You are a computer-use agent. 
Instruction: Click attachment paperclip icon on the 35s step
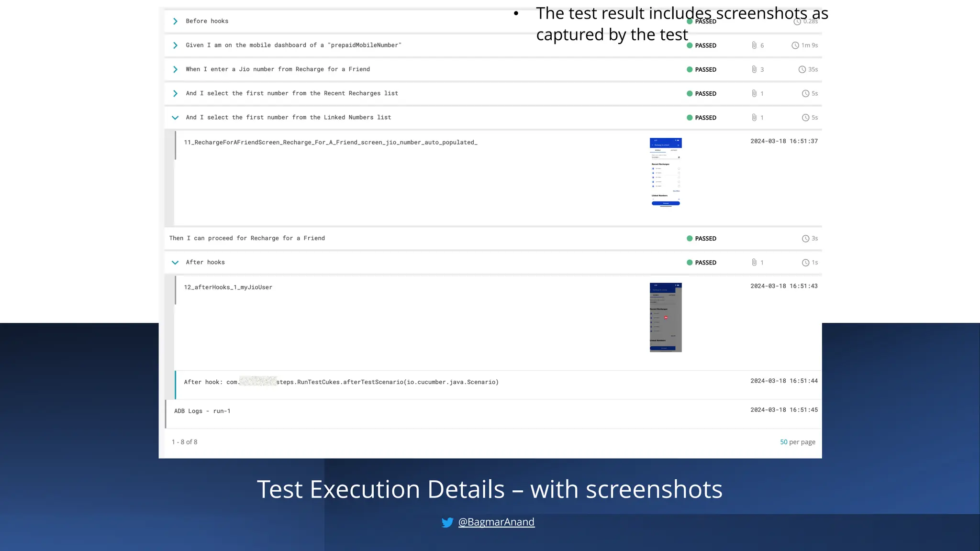(754, 69)
